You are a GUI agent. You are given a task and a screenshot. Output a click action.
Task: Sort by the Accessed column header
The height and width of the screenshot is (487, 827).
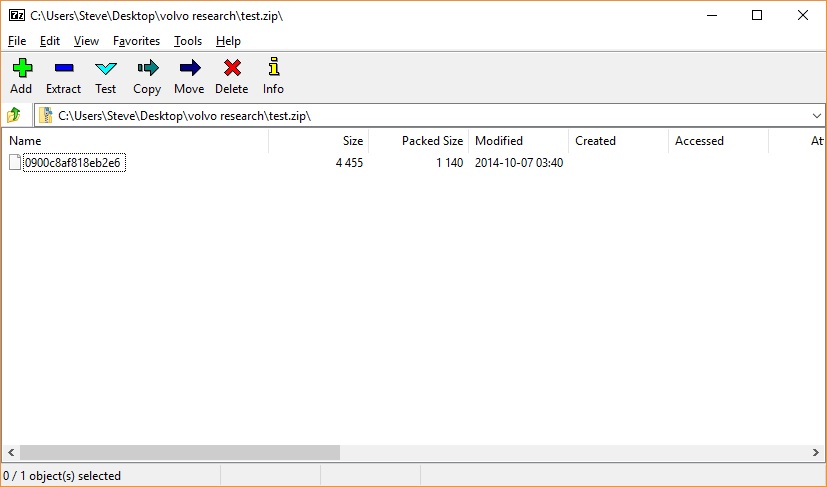[718, 141]
